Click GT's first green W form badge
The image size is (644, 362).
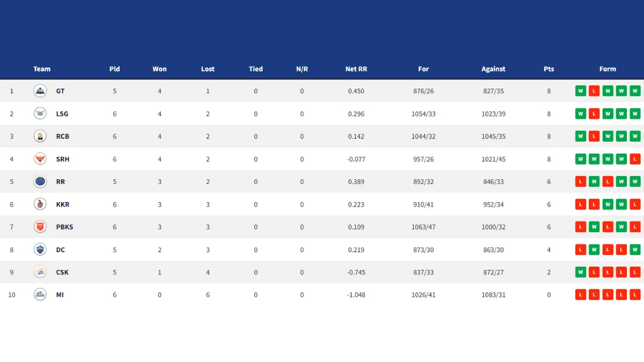(x=581, y=91)
